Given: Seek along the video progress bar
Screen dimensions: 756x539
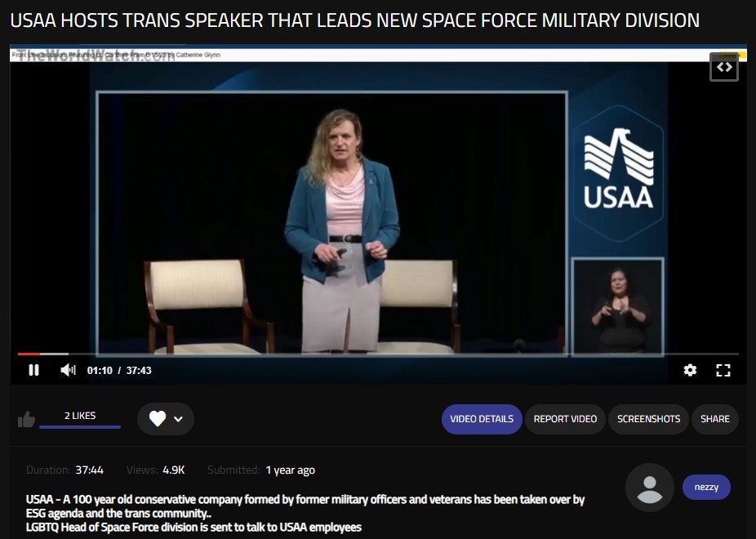Looking at the screenshot, I should [378, 354].
